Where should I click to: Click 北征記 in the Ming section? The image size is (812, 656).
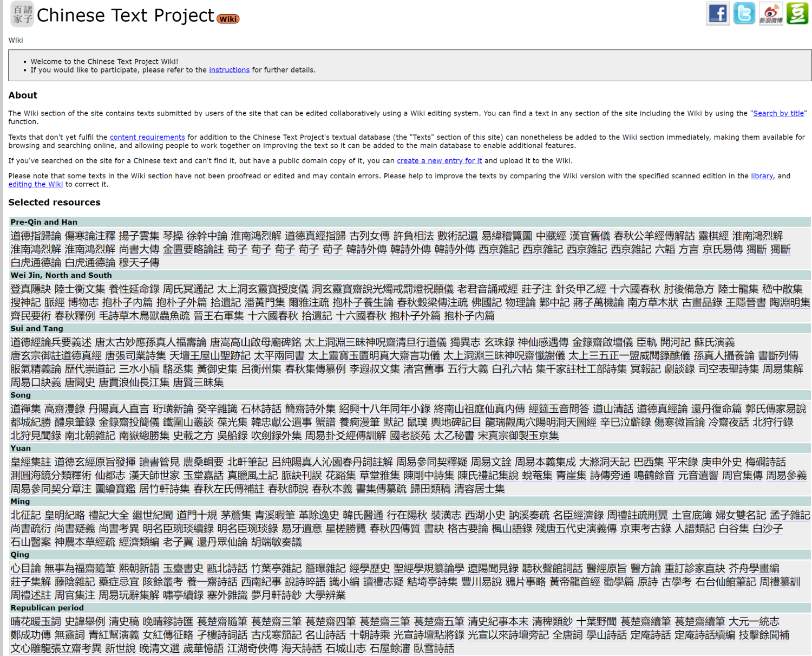tap(25, 515)
